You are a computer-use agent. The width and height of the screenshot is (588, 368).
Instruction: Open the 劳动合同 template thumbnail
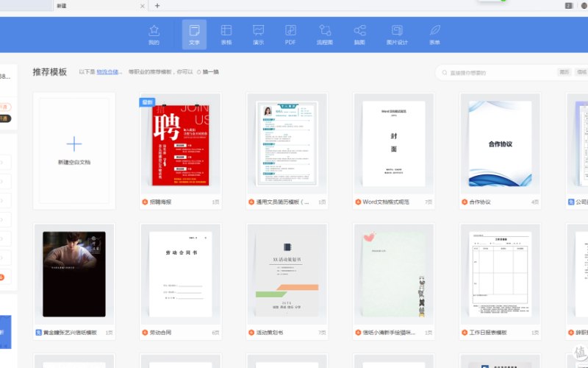(x=181, y=274)
